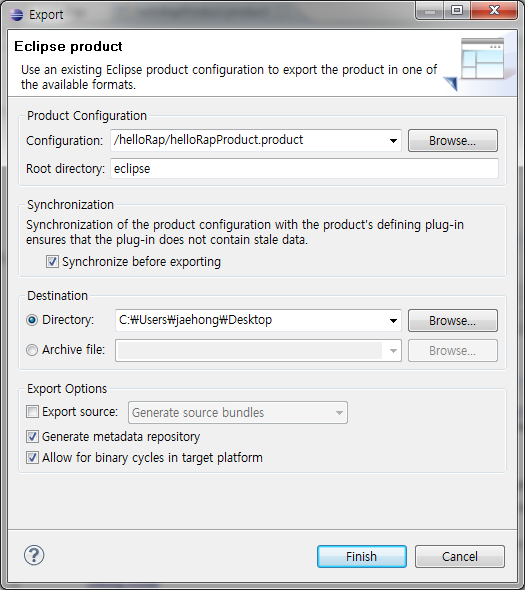Image resolution: width=525 pixels, height=590 pixels.
Task: Select the Archive file radio button
Action: tap(32, 350)
